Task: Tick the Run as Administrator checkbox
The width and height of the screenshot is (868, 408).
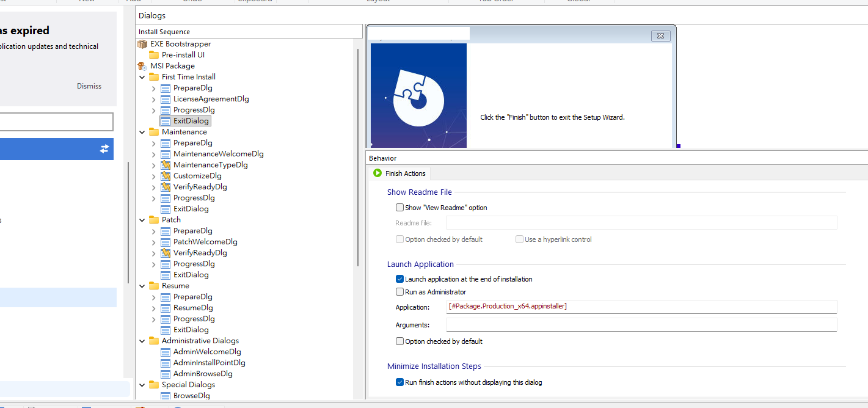Action: point(399,292)
